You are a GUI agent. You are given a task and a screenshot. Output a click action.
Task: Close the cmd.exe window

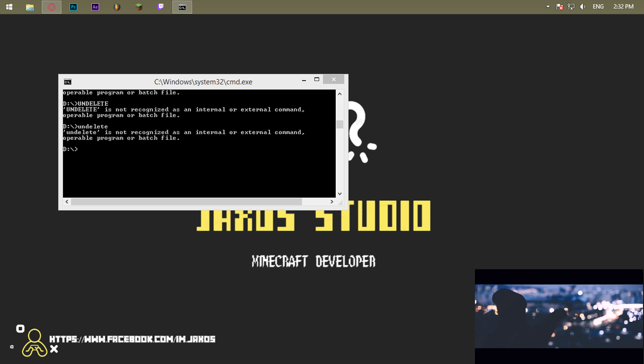pos(333,79)
